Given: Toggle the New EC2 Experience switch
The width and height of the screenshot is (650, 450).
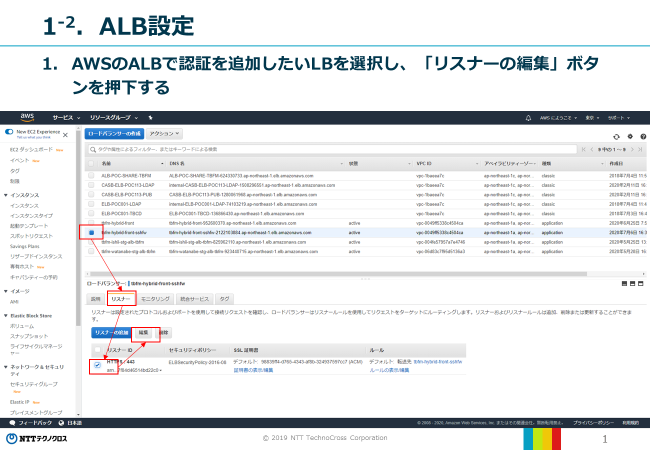Looking at the screenshot, I should (x=9, y=132).
